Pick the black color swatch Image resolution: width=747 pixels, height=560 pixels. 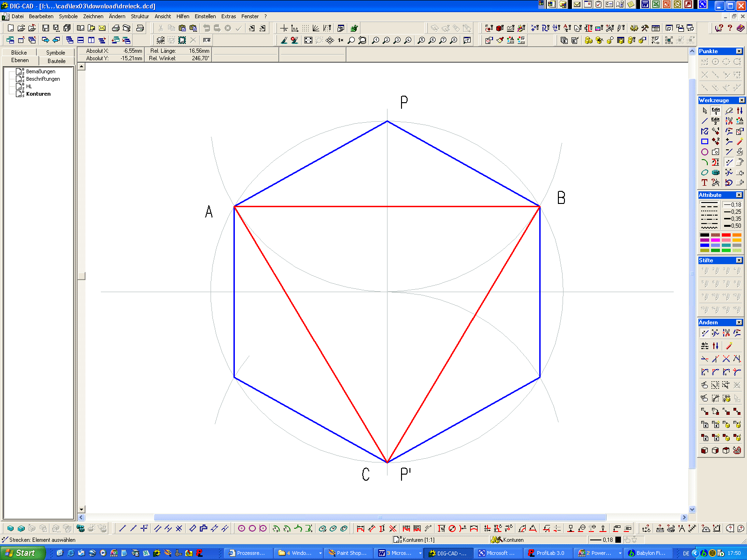tap(705, 235)
